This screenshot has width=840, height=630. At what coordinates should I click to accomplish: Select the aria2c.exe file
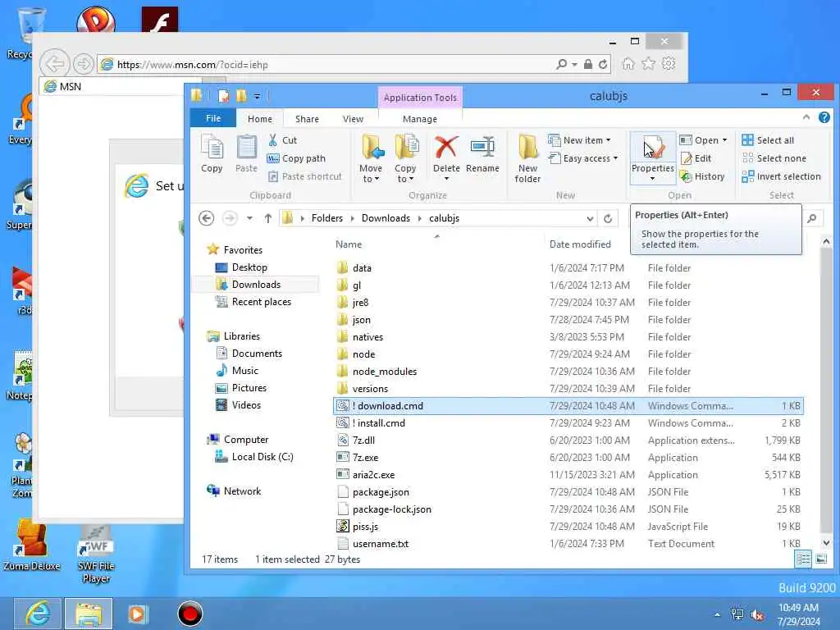(373, 475)
